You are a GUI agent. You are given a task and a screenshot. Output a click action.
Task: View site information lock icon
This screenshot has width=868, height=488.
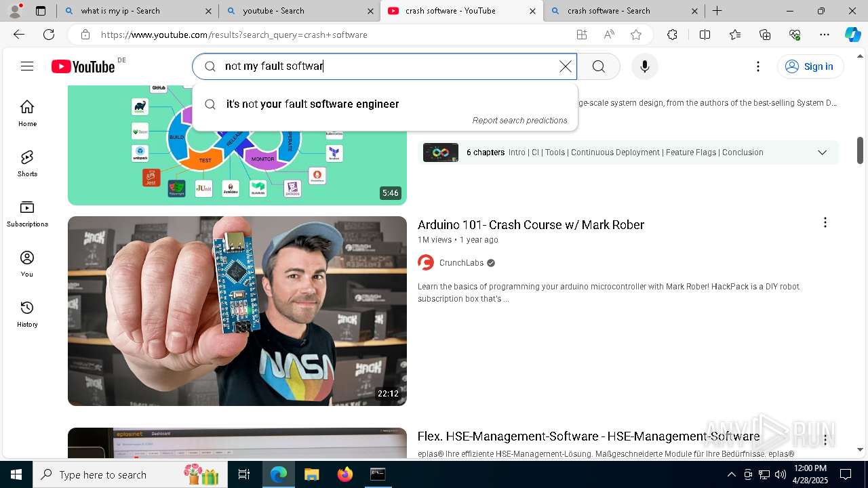pyautogui.click(x=85, y=35)
